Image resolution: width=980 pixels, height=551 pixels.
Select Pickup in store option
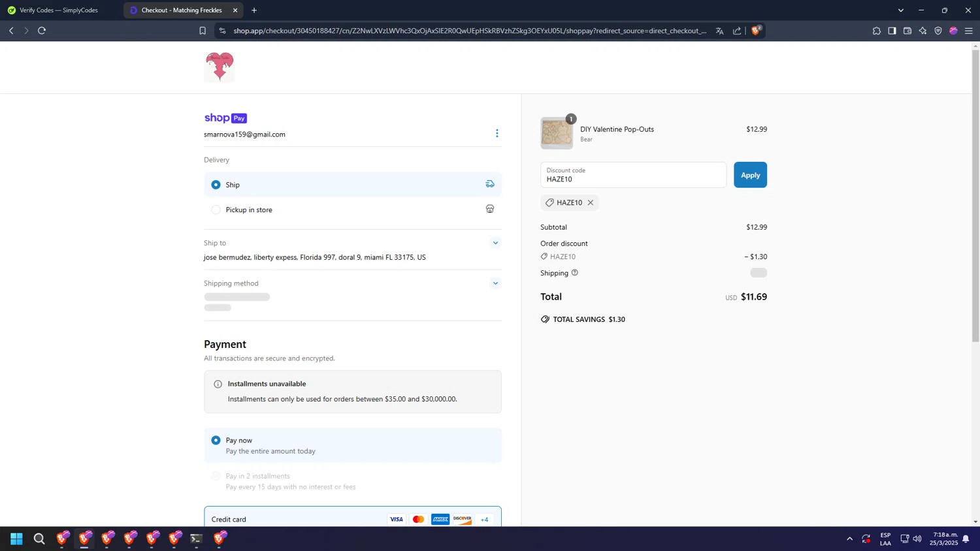tap(353, 210)
